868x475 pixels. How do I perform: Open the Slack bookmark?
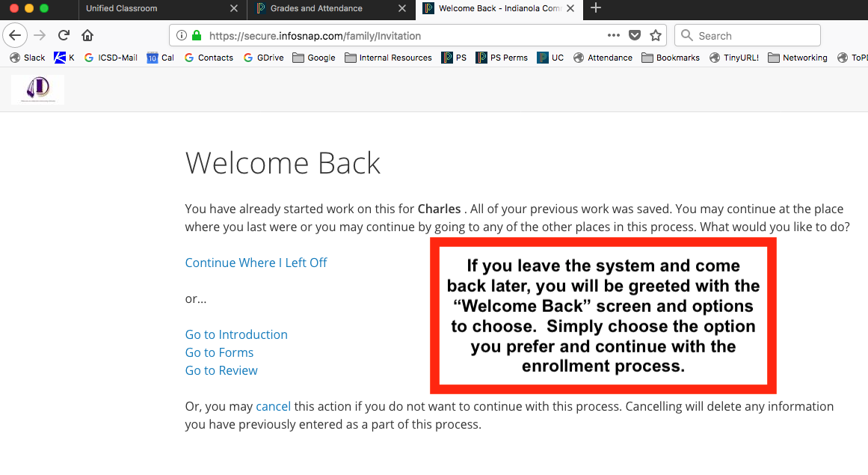click(x=27, y=58)
